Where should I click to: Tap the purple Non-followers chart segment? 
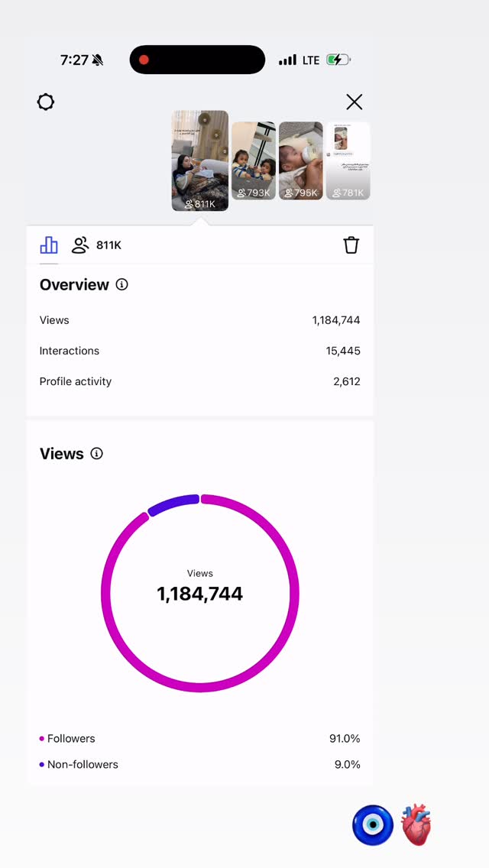click(x=173, y=504)
